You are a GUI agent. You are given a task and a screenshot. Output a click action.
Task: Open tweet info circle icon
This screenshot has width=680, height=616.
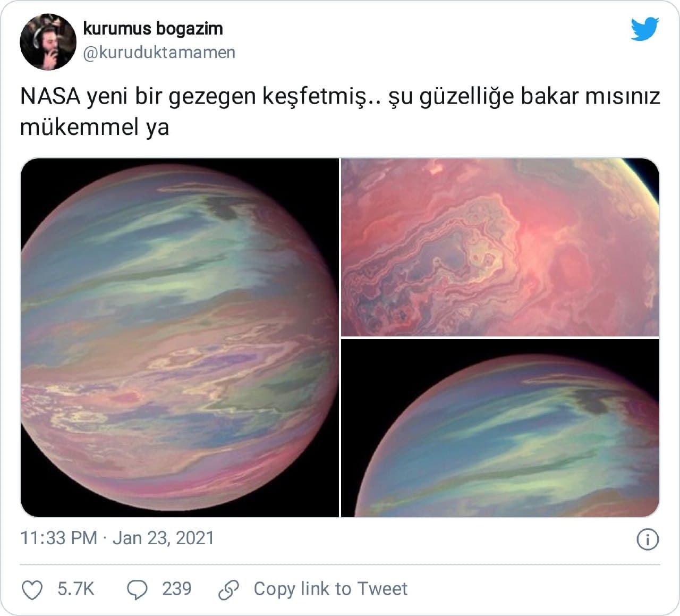pyautogui.click(x=647, y=539)
